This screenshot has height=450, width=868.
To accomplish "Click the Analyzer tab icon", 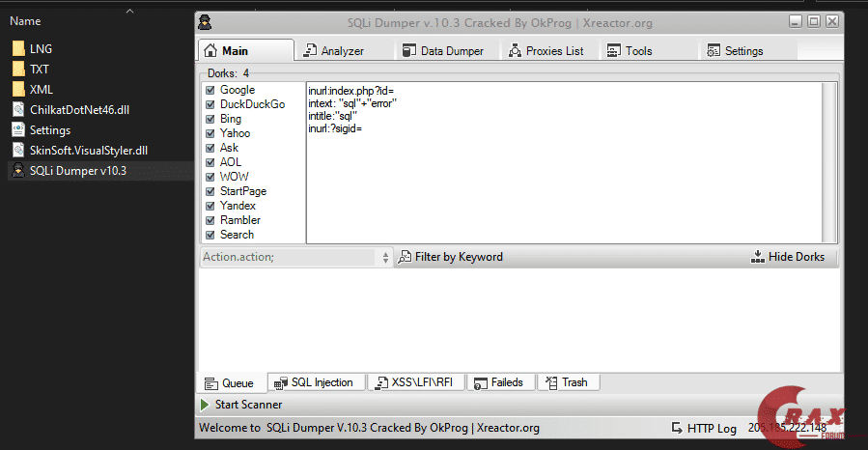I will pyautogui.click(x=310, y=50).
